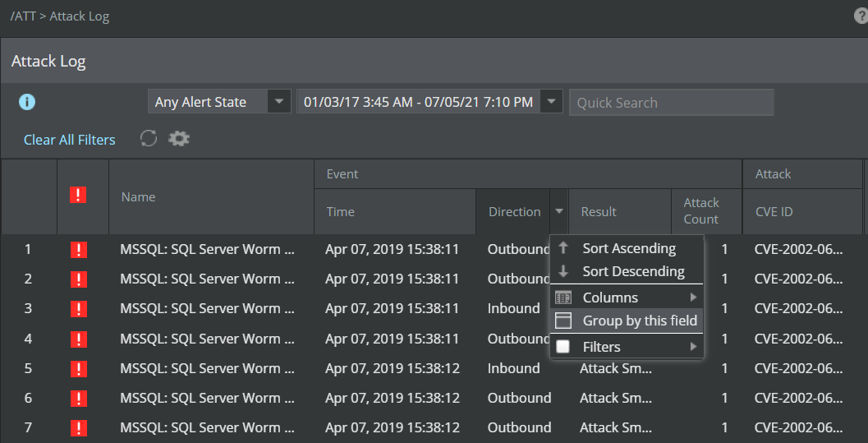Click the blue information icon
Viewport: 868px width, 443px height.
tap(27, 102)
